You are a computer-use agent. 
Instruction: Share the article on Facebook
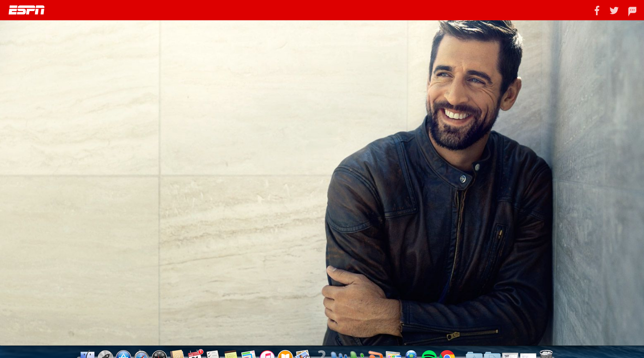597,11
